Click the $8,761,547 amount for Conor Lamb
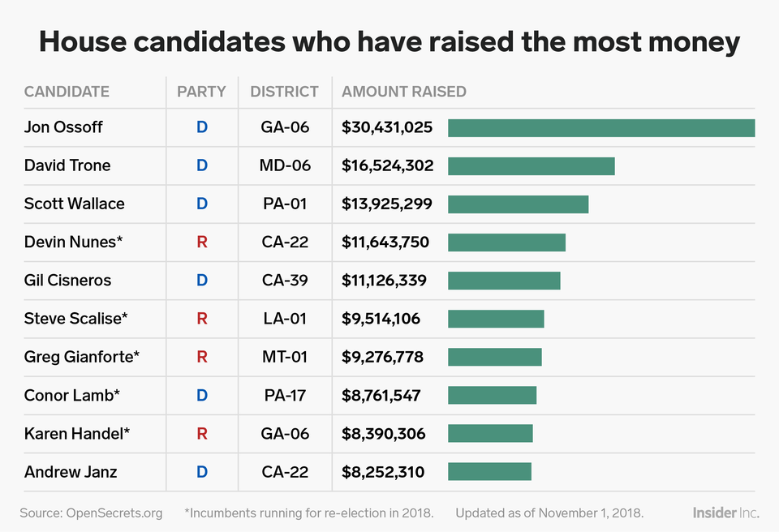The height and width of the screenshot is (532, 779). [381, 396]
